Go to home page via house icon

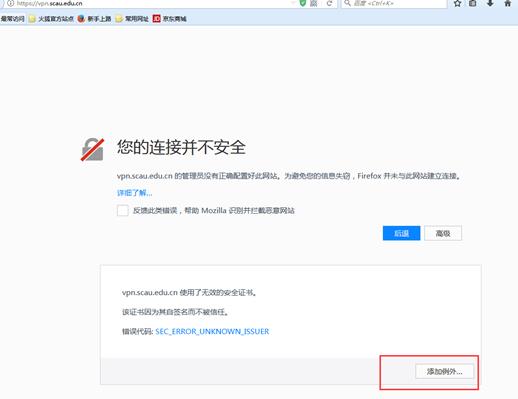(507, 3)
